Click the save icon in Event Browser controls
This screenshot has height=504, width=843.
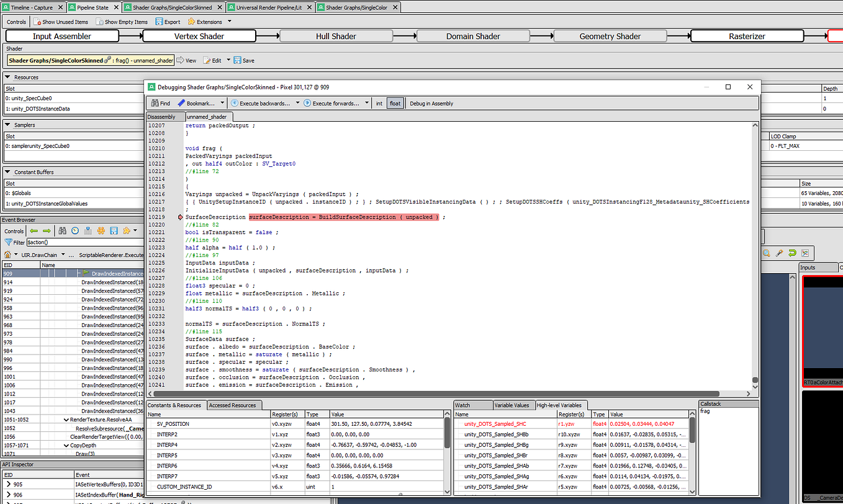point(114,230)
